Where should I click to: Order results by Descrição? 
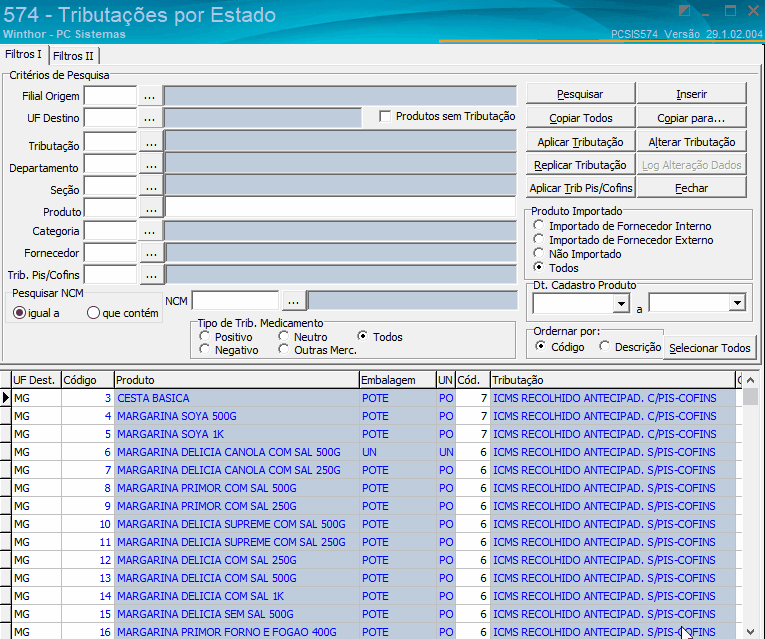pyautogui.click(x=605, y=346)
